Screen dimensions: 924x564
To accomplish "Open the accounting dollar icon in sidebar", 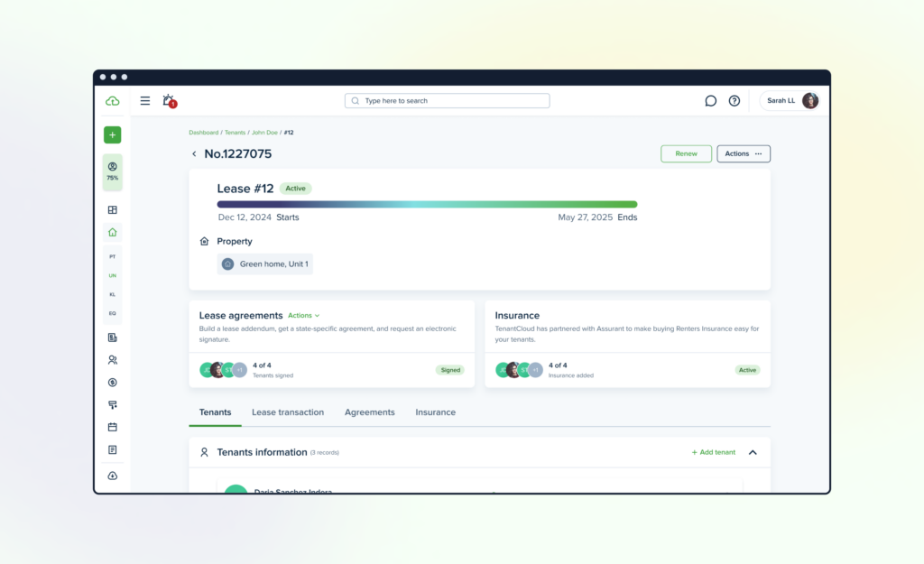I will click(113, 383).
